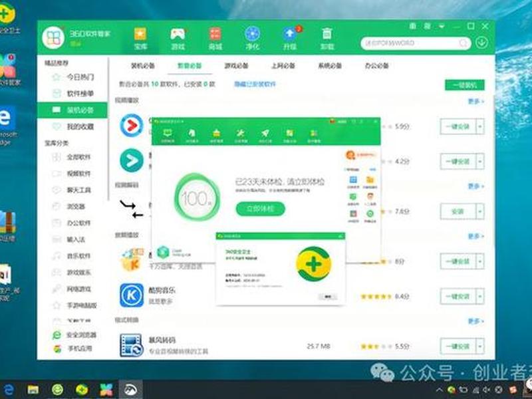
Task: Expand install dropdown for the 7.6分 app
Action: 480,211
